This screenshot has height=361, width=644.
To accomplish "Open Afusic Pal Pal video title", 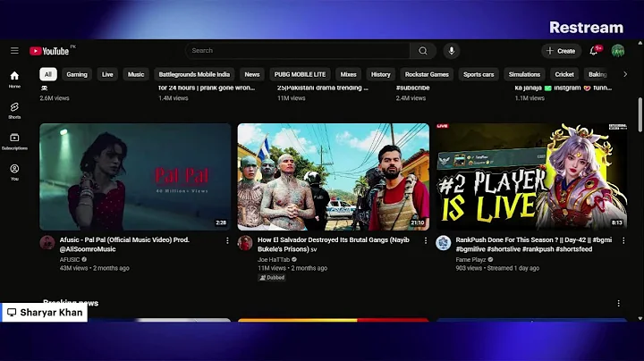I will [x=124, y=244].
